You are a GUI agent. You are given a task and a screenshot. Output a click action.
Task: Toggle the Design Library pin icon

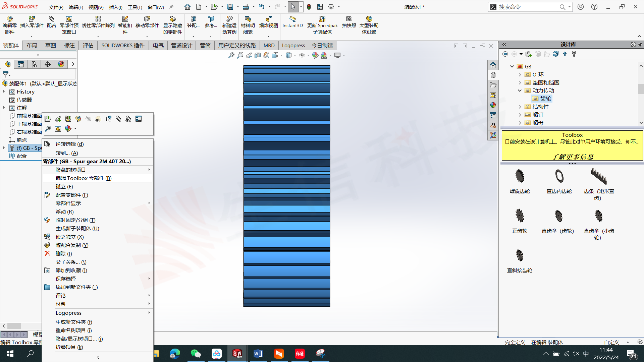pos(640,45)
